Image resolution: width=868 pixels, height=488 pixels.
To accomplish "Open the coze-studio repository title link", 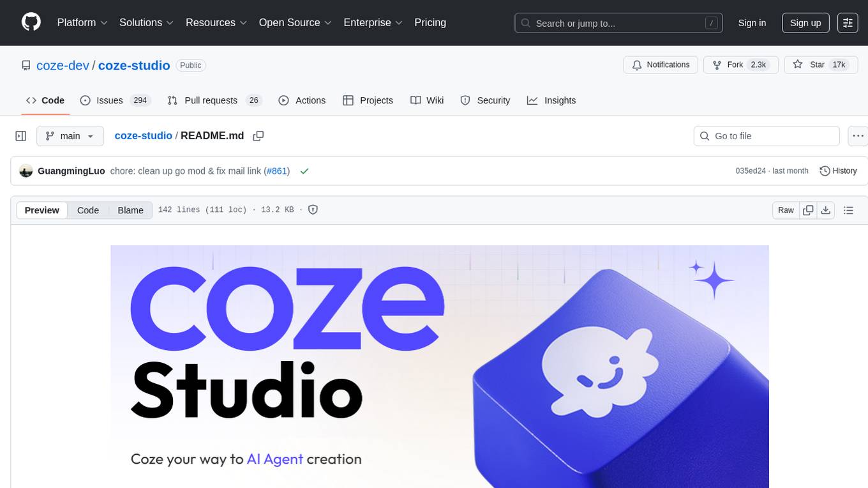I will tap(134, 65).
